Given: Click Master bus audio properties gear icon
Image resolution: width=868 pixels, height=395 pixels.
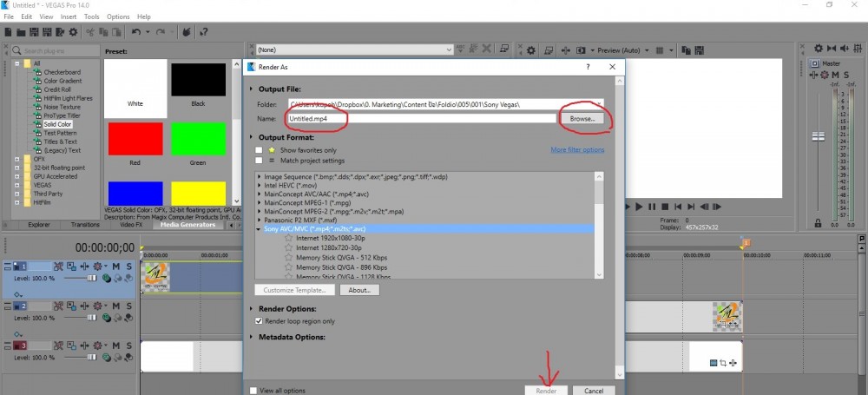Looking at the screenshot, I should point(819,49).
